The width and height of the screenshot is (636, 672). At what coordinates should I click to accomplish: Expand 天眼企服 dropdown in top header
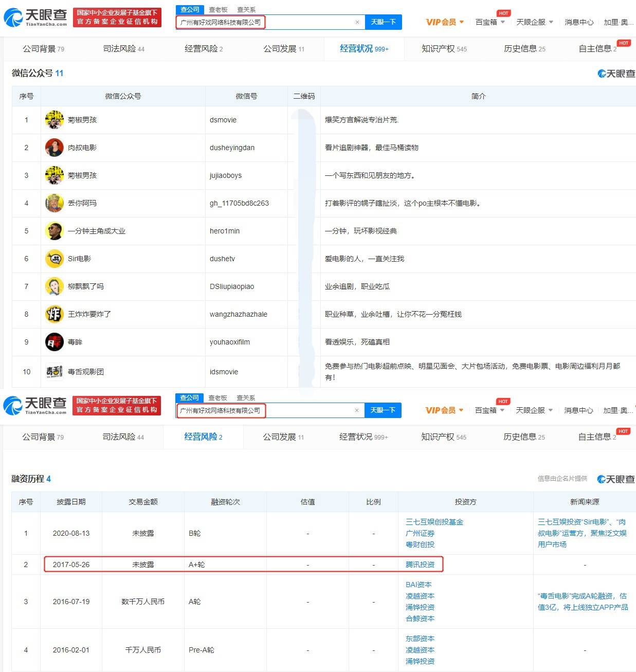535,22
